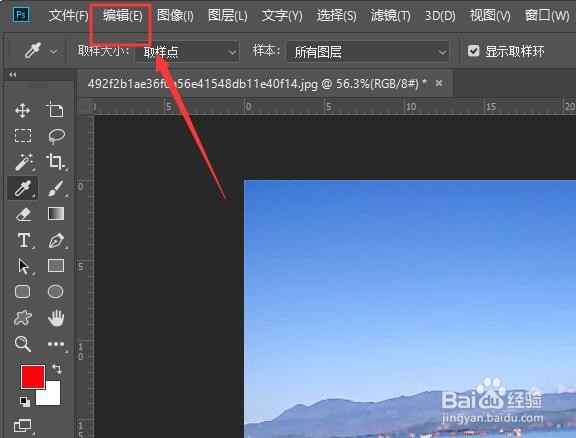Select the Ellipse tool
This screenshot has height=438, width=576.
[x=55, y=292]
